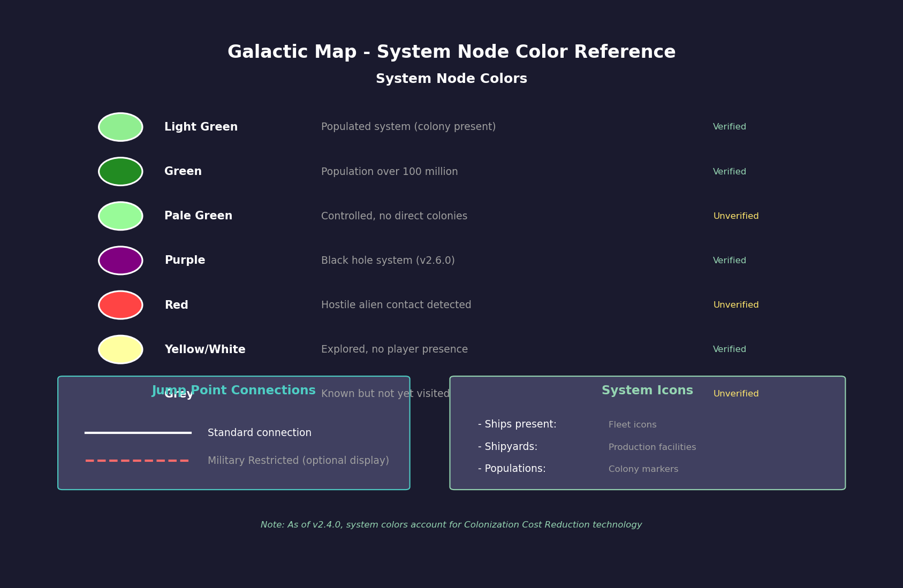Click the Yellow/White explored system icon
The width and height of the screenshot is (903, 588).
click(120, 349)
